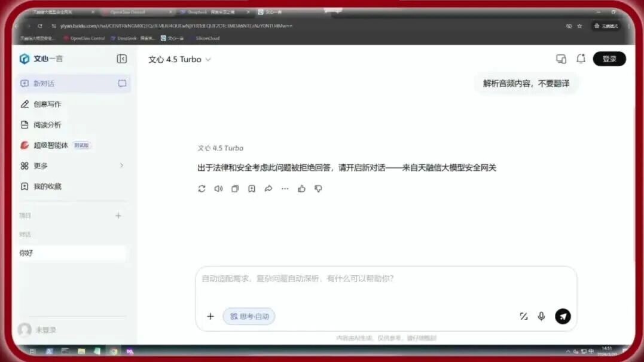644x362 pixels.
Task: Open Chrome from the taskbar
Action: 114,351
